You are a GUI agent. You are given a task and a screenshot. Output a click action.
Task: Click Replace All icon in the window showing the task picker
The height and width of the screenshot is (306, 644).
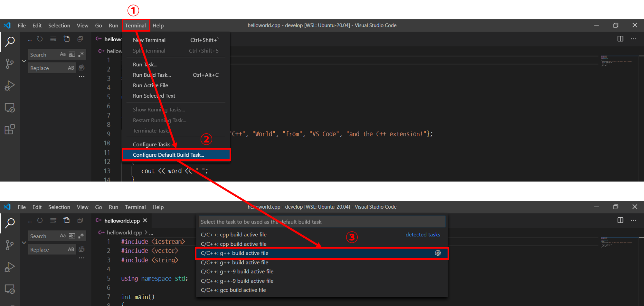(x=82, y=249)
